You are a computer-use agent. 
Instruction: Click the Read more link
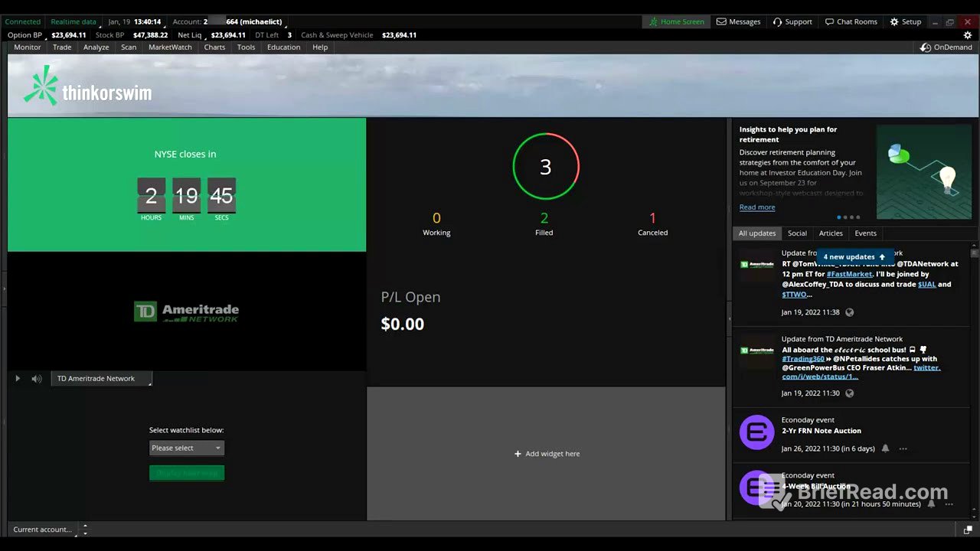[x=756, y=207]
